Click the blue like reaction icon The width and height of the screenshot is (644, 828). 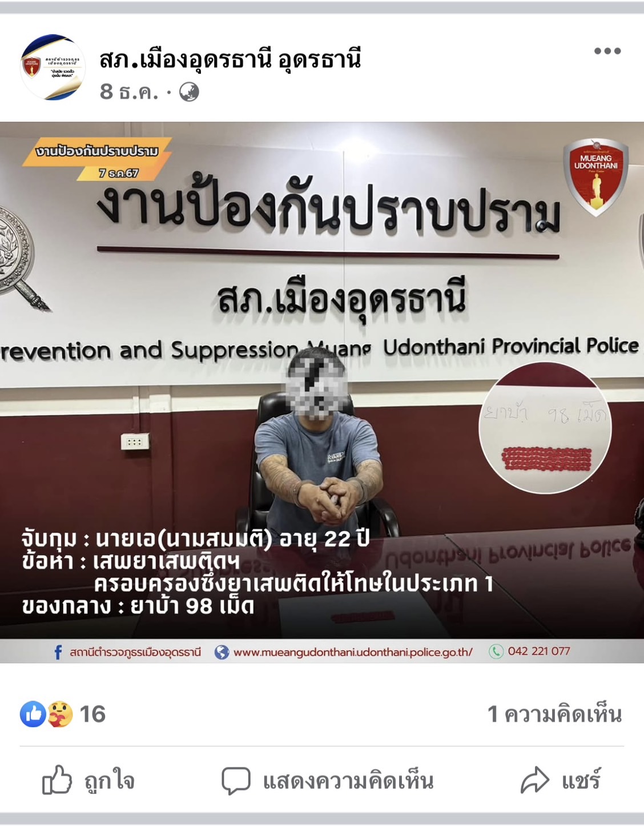click(x=33, y=714)
